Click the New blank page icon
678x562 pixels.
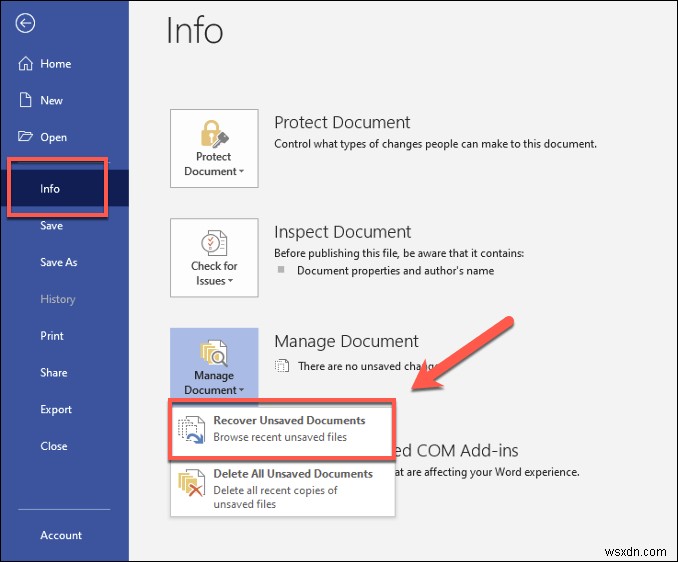(x=26, y=100)
